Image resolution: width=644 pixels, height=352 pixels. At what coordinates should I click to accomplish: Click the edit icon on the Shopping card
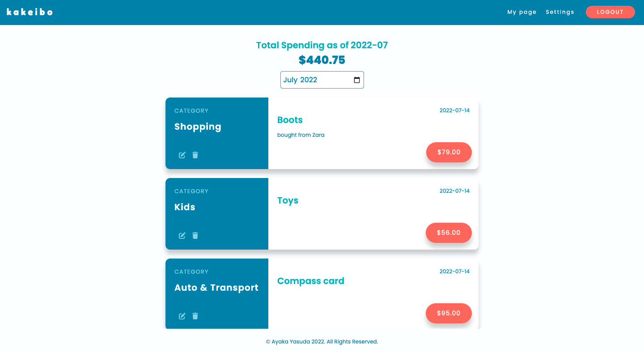[x=182, y=155]
